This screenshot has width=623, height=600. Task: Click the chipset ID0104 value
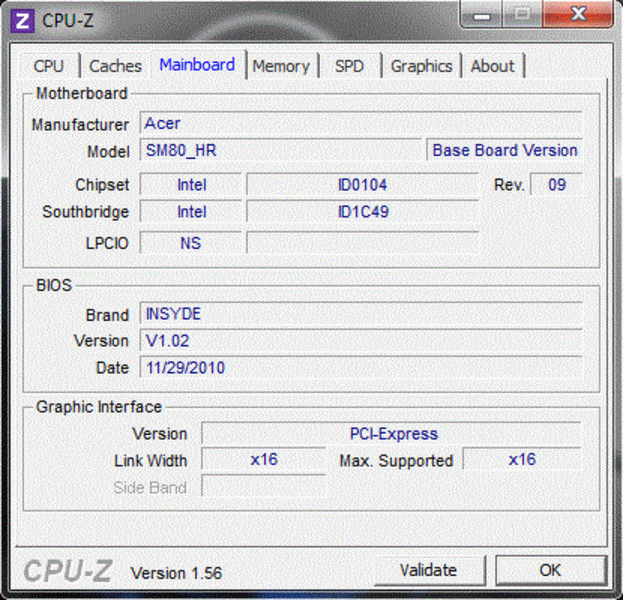click(362, 185)
